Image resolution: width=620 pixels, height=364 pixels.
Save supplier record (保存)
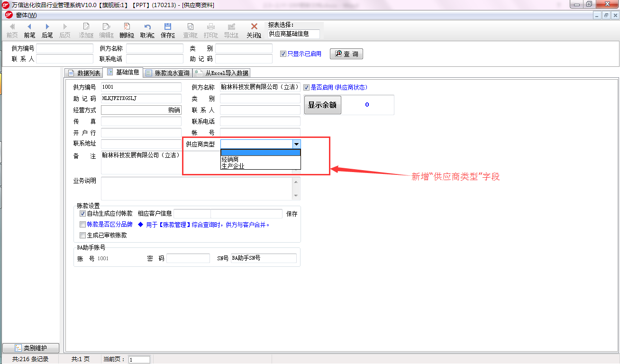coord(168,30)
